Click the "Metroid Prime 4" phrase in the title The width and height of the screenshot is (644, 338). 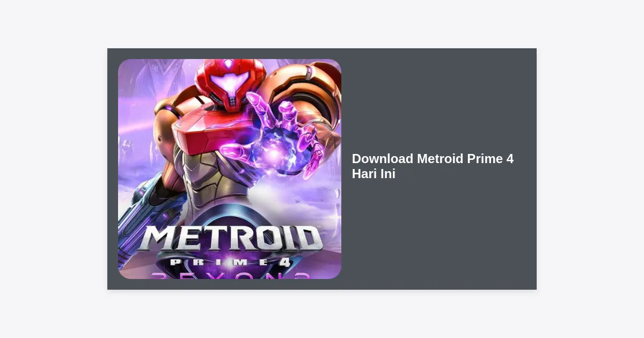[465, 159]
